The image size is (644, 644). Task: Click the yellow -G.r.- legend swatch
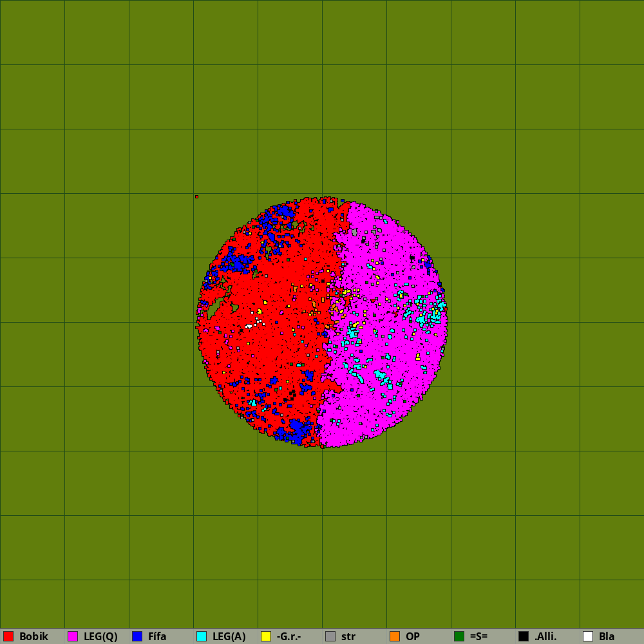266,636
